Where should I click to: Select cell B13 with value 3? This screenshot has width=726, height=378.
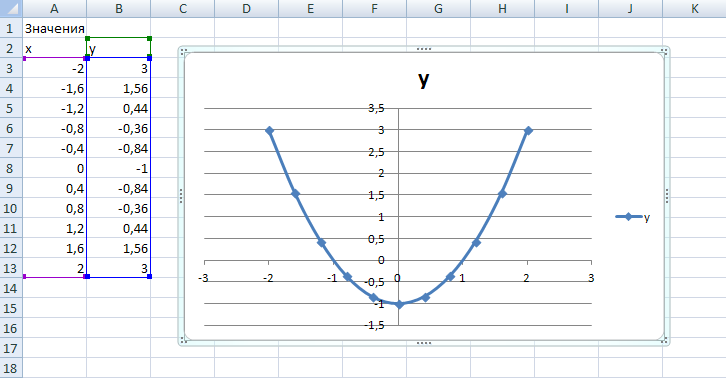pyautogui.click(x=119, y=268)
